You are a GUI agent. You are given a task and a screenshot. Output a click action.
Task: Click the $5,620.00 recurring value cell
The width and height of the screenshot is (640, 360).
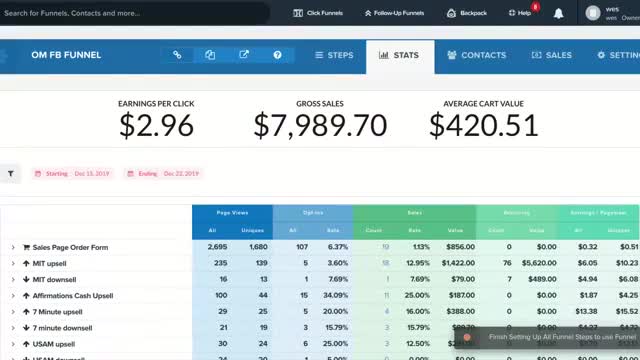tap(539, 263)
